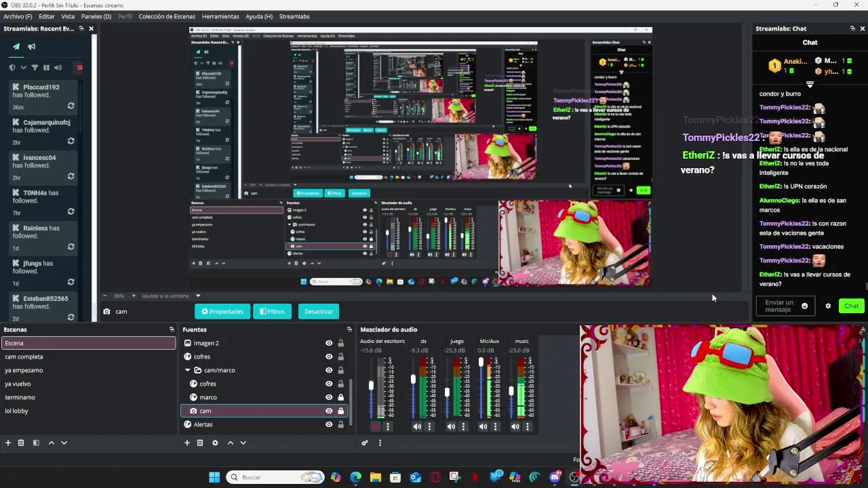This screenshot has height=488, width=868.
Task: Move selected source down in Fuentes
Action: click(x=243, y=443)
